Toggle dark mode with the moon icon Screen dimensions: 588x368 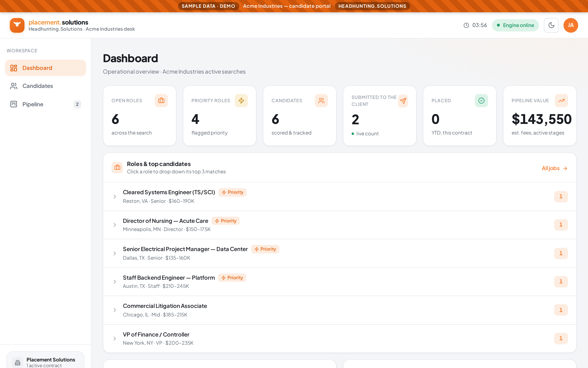[x=551, y=25]
